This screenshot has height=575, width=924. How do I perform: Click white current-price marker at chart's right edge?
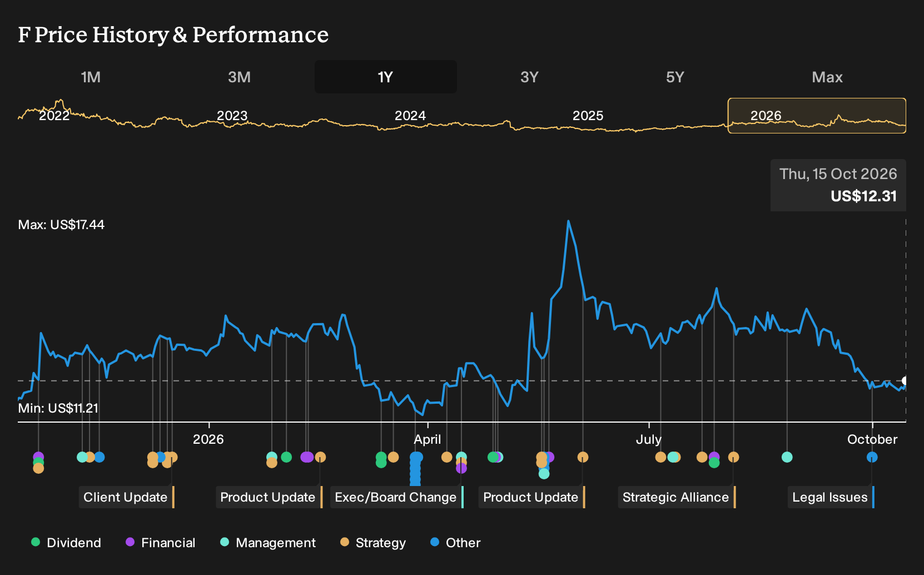click(905, 381)
